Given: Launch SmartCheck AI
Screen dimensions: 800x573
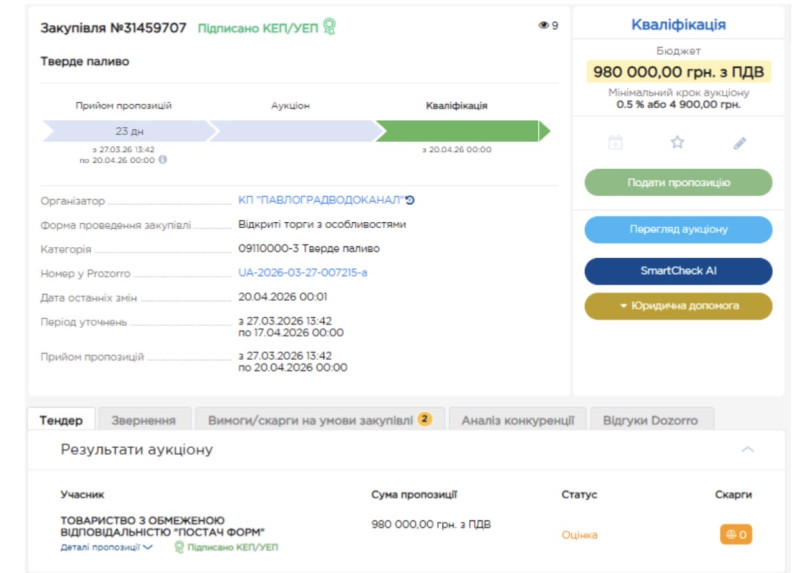Looking at the screenshot, I should [678, 271].
